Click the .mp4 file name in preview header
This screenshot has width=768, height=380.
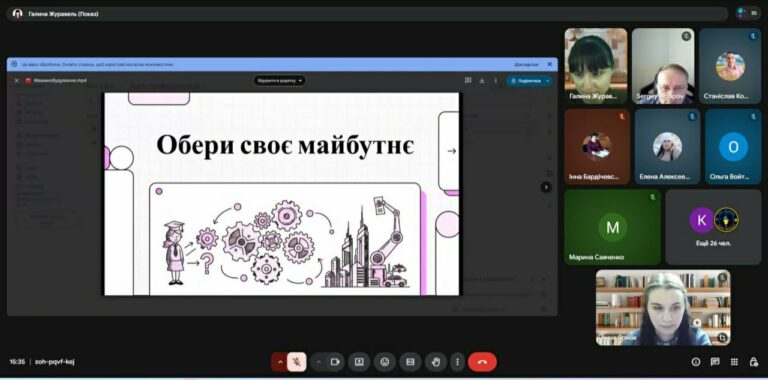pyautogui.click(x=60, y=80)
